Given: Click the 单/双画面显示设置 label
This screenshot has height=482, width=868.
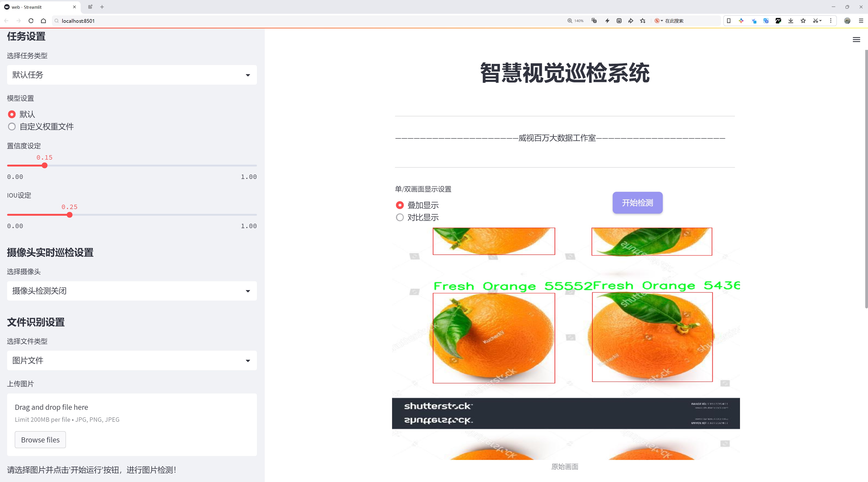Looking at the screenshot, I should point(423,189).
